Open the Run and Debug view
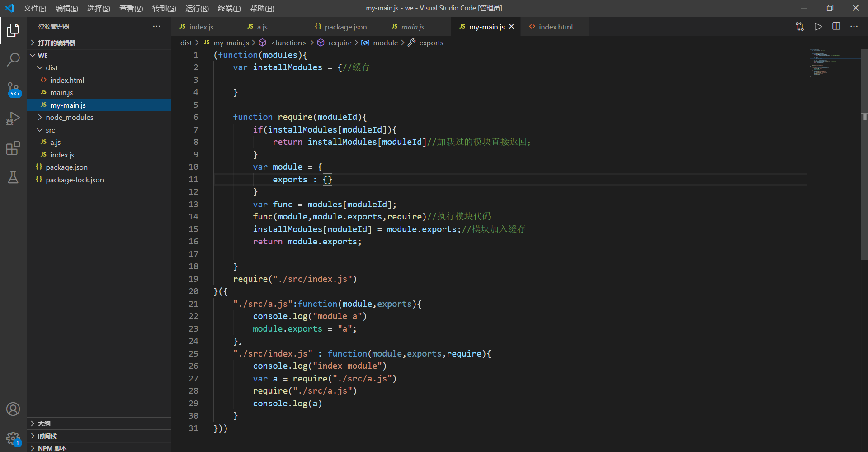The image size is (868, 452). coord(13,119)
